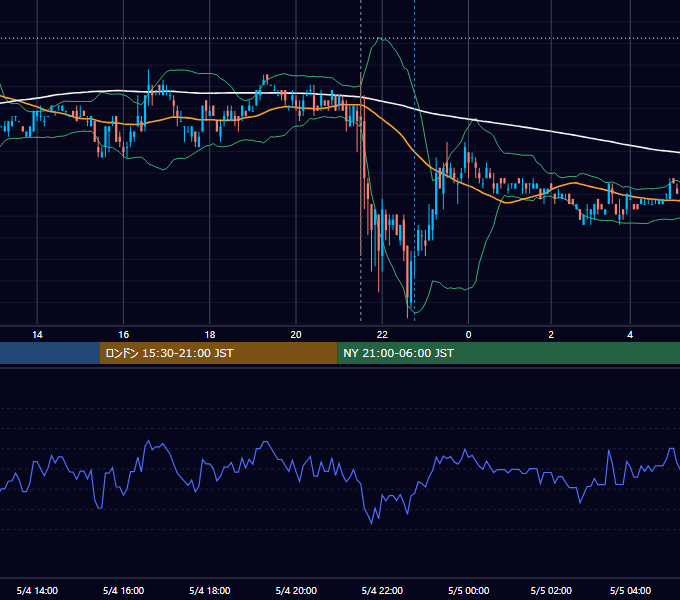The image size is (680, 600).
Task: Click the 18 hour tick label
Action: 210,335
